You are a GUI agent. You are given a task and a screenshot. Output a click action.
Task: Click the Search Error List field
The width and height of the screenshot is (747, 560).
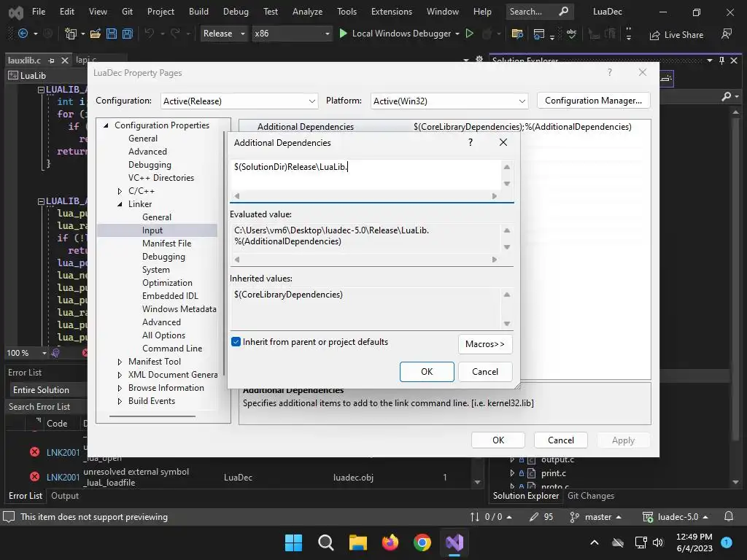[x=46, y=407]
